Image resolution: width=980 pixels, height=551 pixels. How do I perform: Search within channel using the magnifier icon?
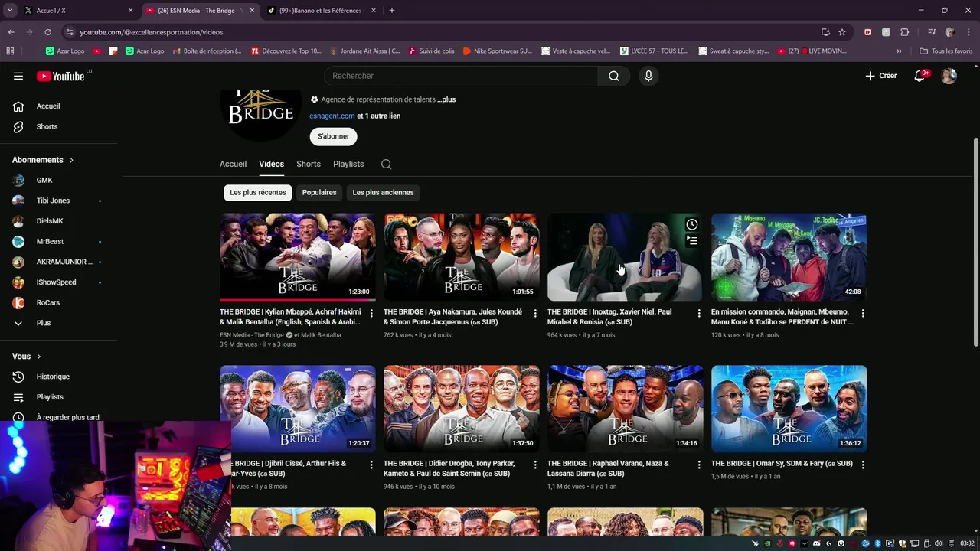click(386, 164)
